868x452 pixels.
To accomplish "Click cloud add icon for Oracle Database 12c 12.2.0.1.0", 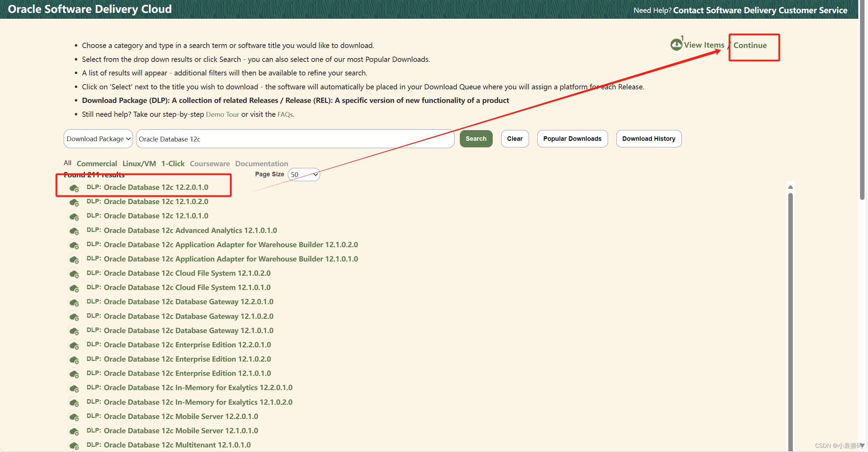I will coord(74,188).
